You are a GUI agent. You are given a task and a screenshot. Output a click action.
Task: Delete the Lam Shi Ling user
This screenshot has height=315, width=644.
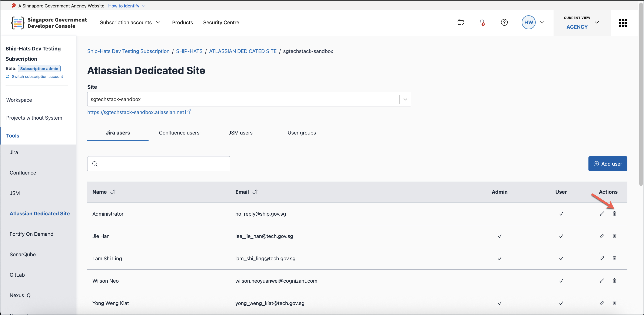point(614,258)
